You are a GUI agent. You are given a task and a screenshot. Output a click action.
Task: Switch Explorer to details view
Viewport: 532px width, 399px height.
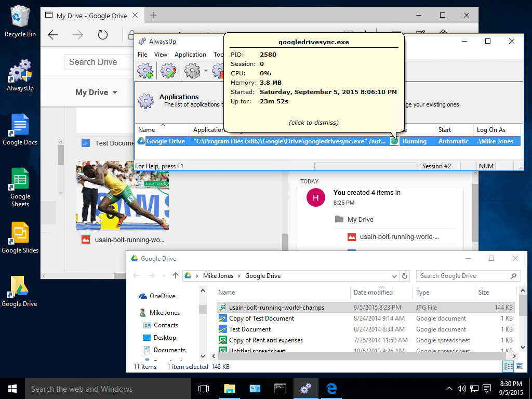coord(508,366)
